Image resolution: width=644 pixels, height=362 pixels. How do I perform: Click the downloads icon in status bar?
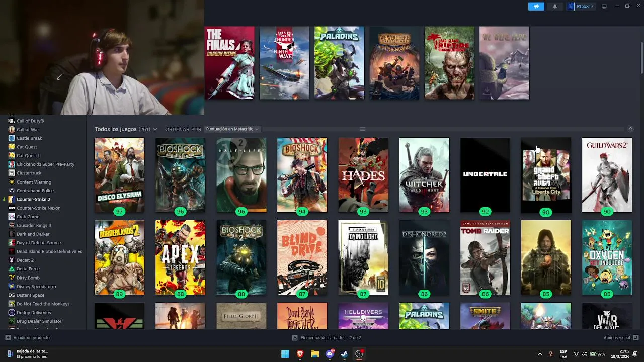[x=295, y=338]
